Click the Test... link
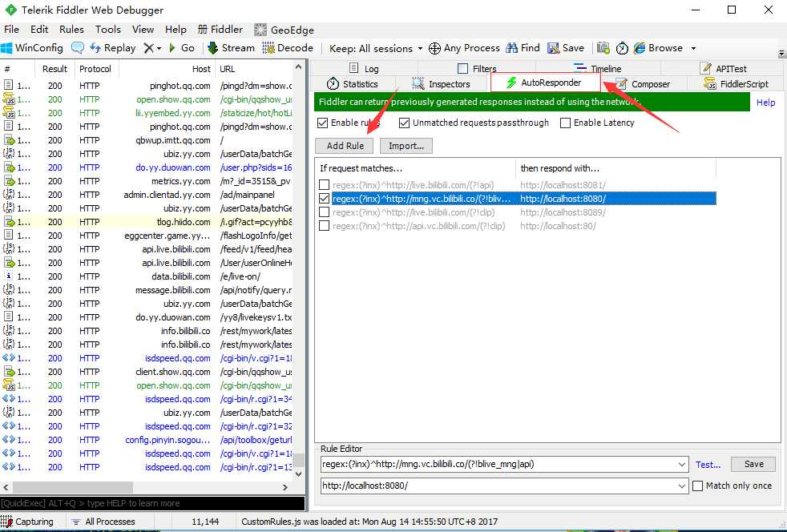Viewport: 787px width, 532px height. (x=708, y=465)
